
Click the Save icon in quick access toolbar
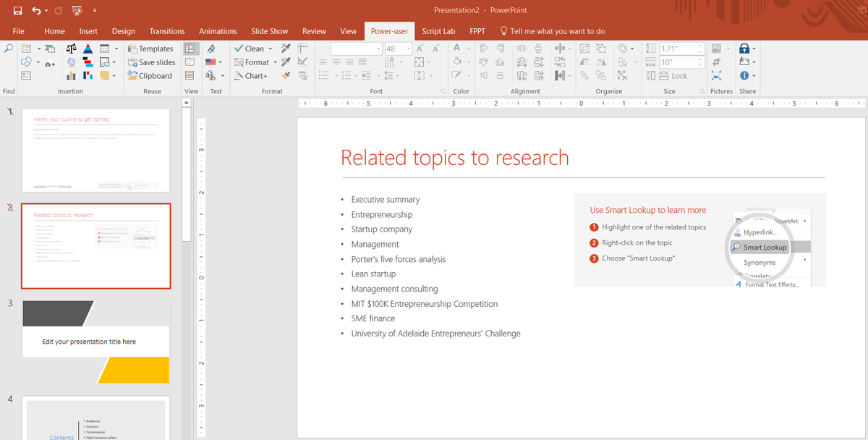click(17, 11)
